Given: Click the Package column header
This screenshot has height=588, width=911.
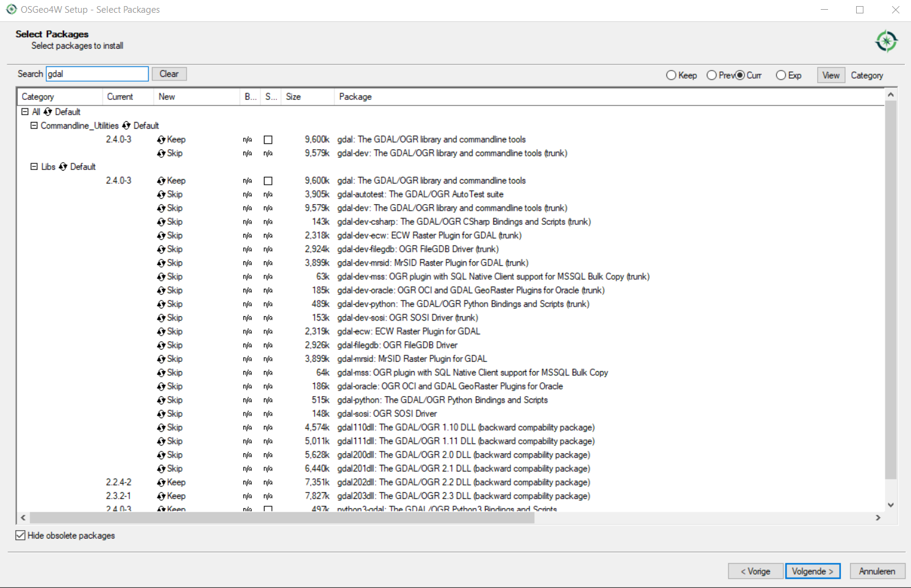Looking at the screenshot, I should 609,97.
